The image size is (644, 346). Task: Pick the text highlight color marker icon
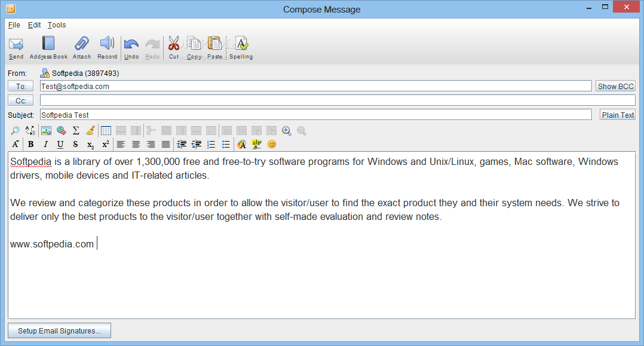(x=257, y=144)
